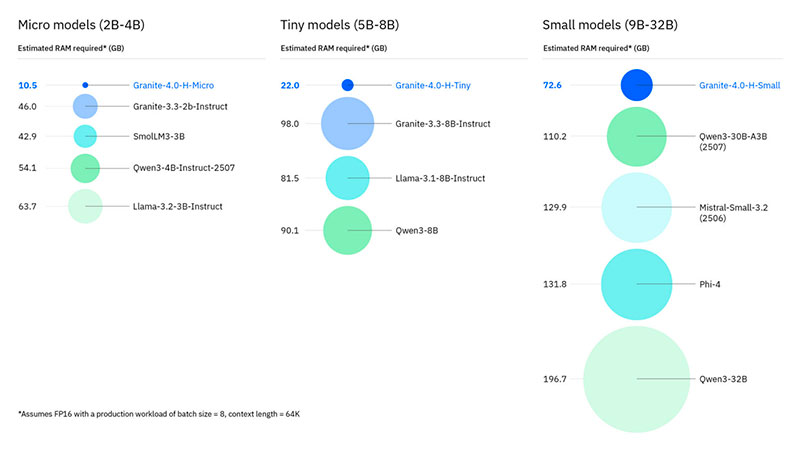This screenshot has width=800, height=450.
Task: Click the Mistral-Small-3.2 light cyan bubble
Action: (x=637, y=207)
